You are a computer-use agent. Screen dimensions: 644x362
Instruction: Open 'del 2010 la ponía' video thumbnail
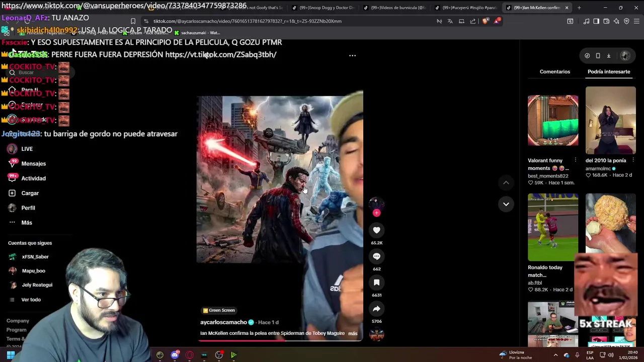point(610,120)
